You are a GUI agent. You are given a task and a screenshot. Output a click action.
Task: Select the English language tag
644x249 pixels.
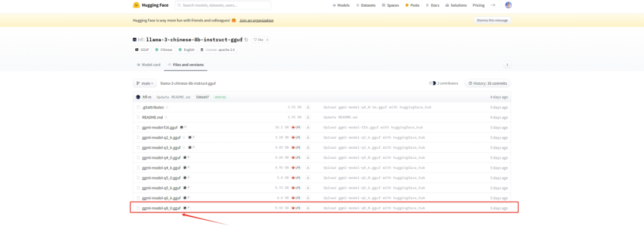(x=187, y=50)
